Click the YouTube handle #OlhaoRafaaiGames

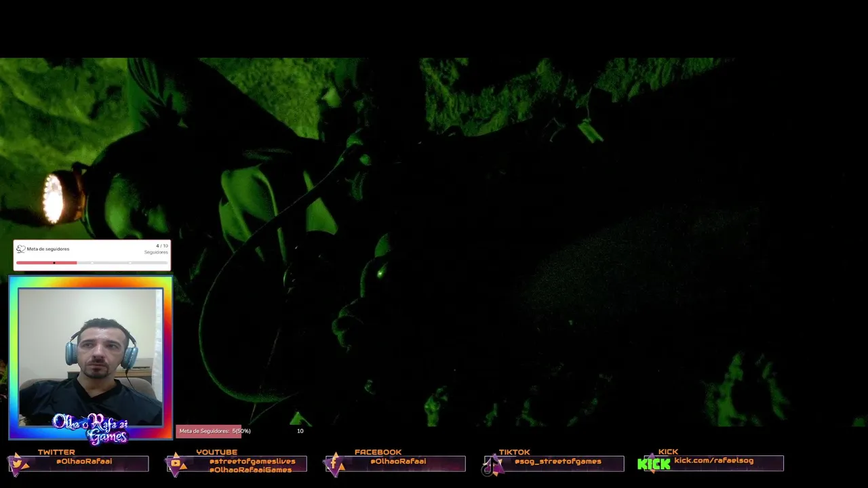(x=250, y=470)
